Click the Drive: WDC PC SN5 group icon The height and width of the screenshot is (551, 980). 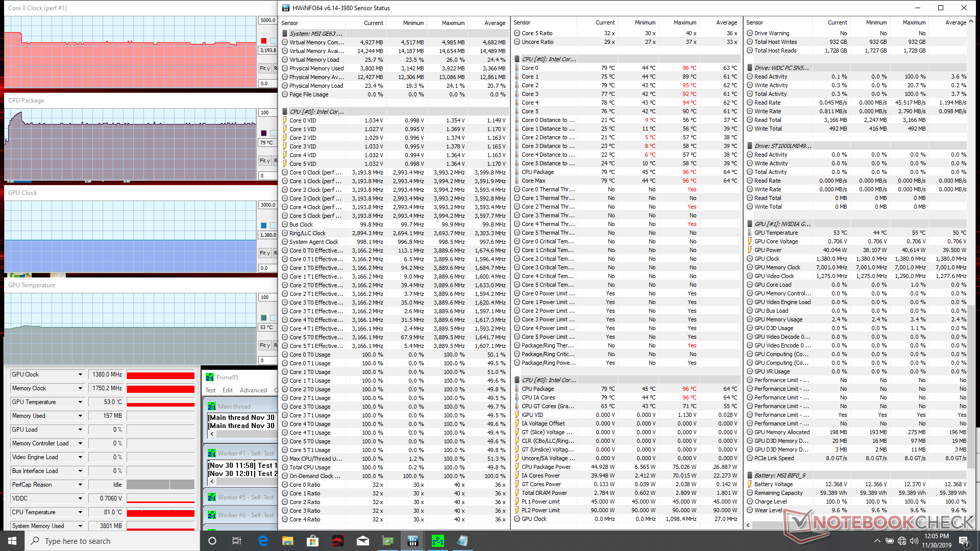(750, 68)
